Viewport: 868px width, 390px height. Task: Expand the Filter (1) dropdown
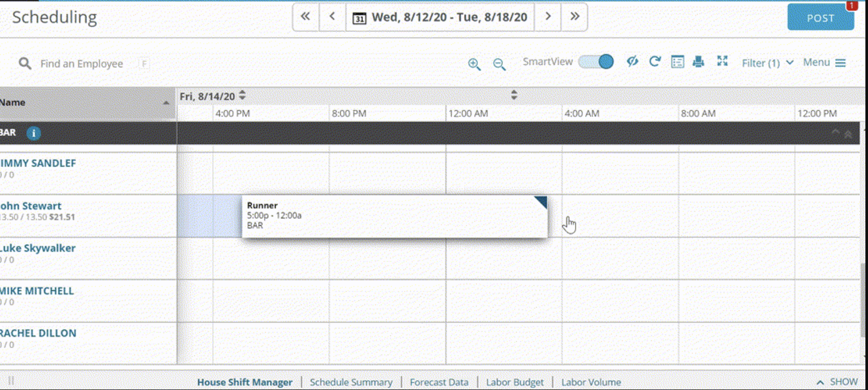[x=767, y=63]
